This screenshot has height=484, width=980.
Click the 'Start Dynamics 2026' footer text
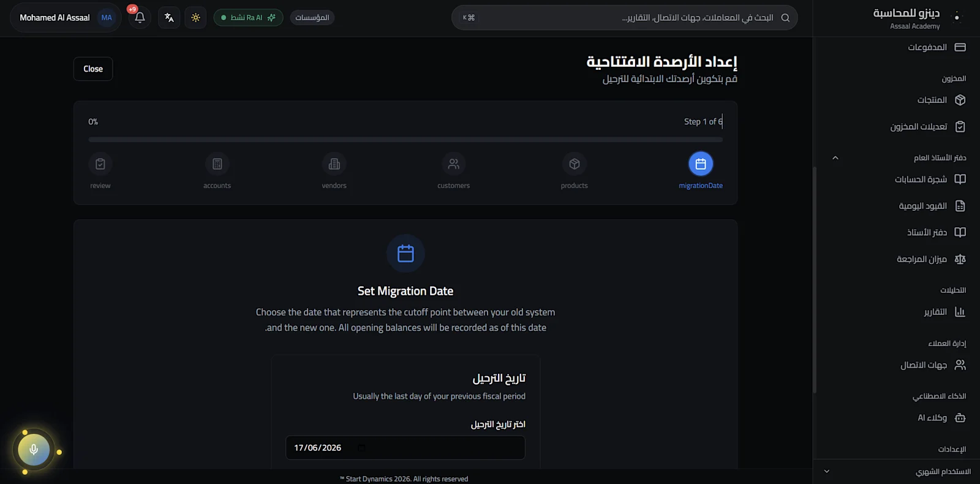point(404,479)
